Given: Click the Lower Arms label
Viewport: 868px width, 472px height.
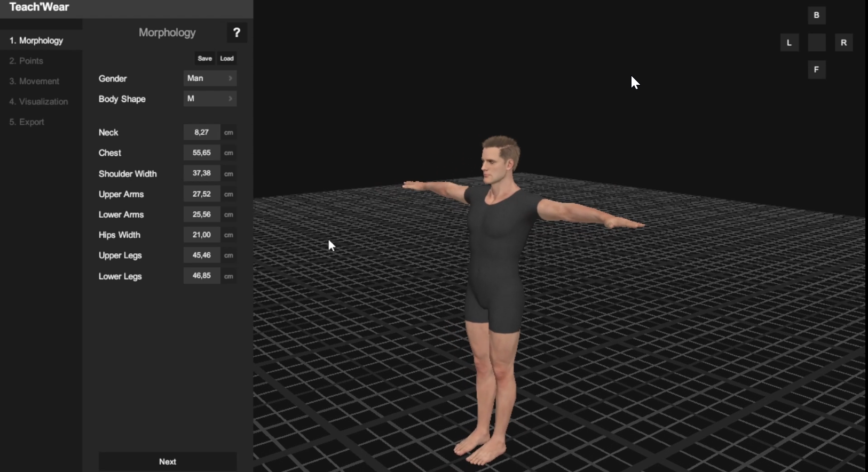Looking at the screenshot, I should coord(121,214).
